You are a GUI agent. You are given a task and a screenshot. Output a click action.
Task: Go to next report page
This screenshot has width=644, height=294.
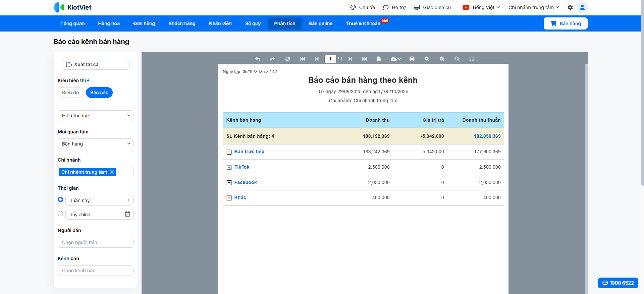click(x=350, y=59)
